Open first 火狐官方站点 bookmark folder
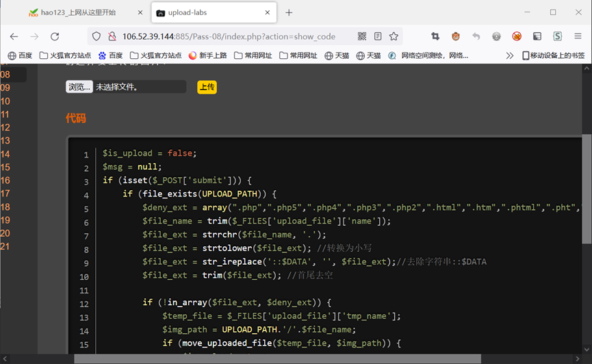This screenshot has height=364, width=592. 65,55
